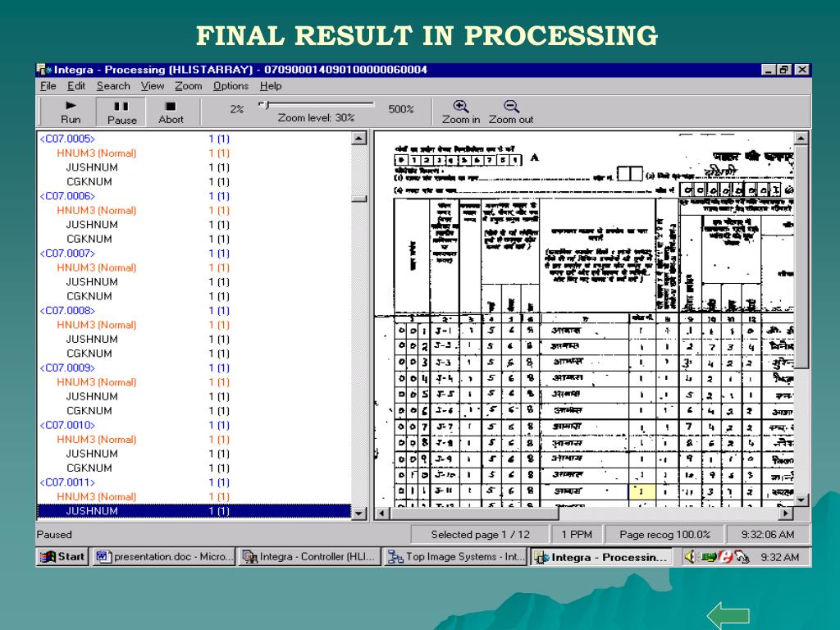Screen dimensions: 840x630
Task: Open the Search menu
Action: 113,85
